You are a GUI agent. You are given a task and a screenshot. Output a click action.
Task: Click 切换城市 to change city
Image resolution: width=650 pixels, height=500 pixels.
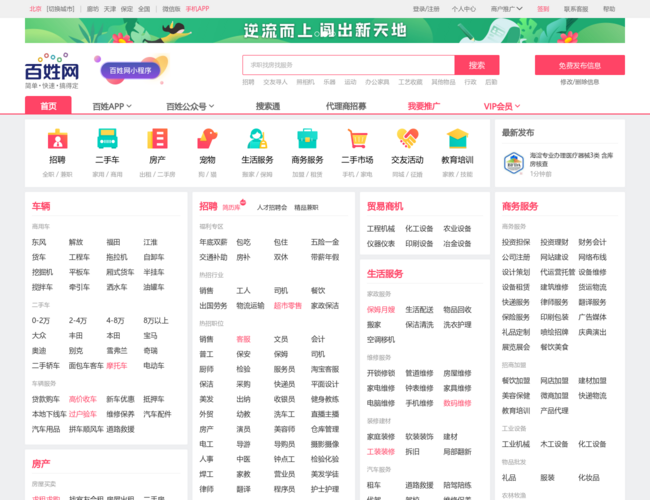click(x=61, y=9)
